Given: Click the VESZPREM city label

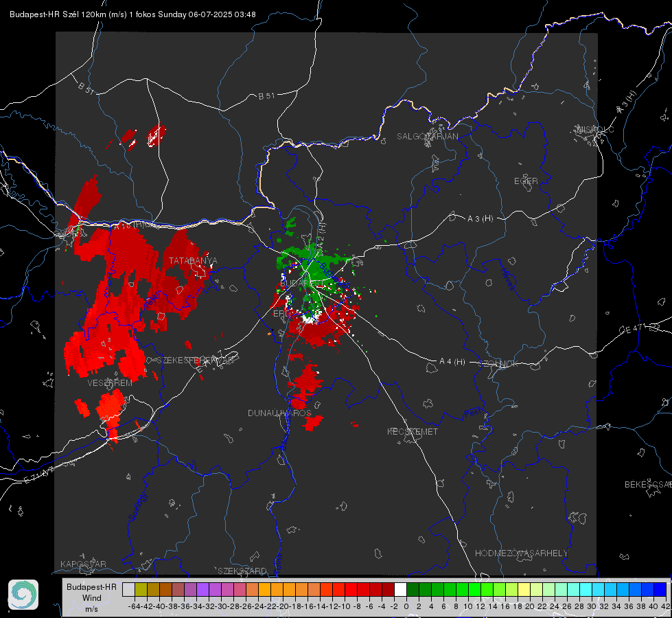Looking at the screenshot, I should [x=110, y=383].
